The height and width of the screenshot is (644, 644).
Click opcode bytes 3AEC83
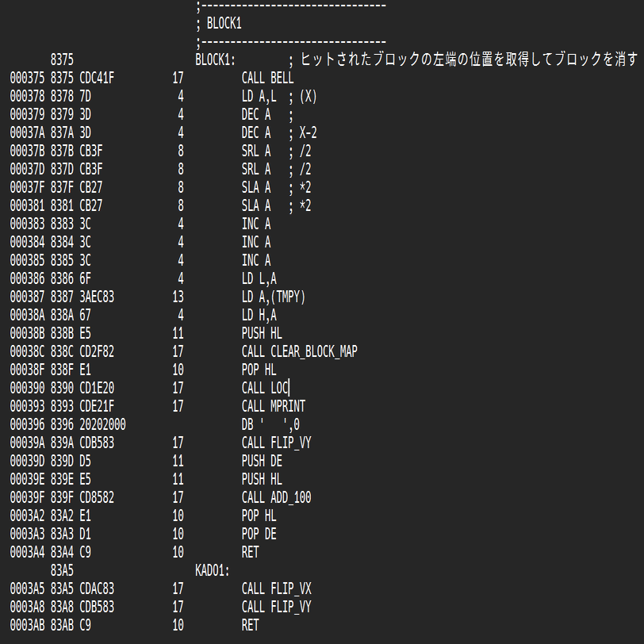click(97, 297)
